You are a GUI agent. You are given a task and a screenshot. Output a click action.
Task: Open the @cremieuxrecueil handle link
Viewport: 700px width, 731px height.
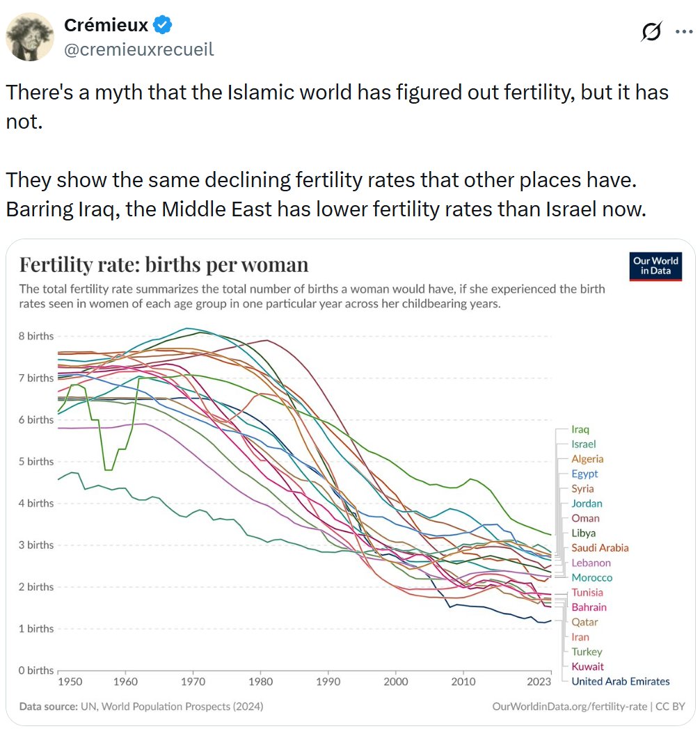[138, 49]
